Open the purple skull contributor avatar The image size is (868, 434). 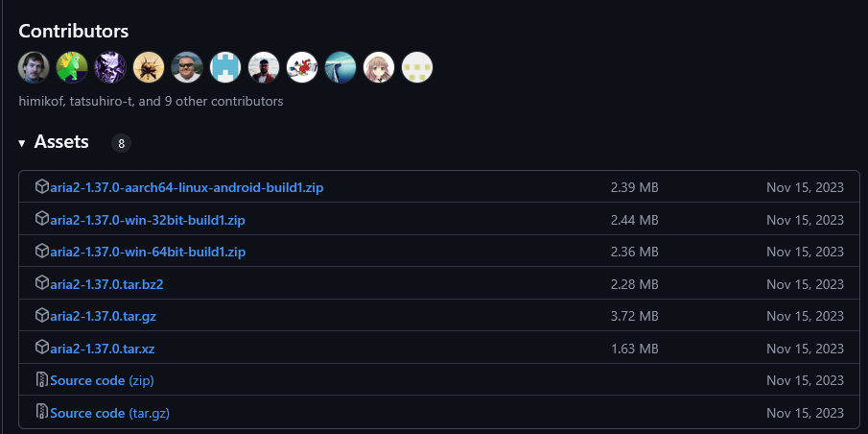[110, 67]
